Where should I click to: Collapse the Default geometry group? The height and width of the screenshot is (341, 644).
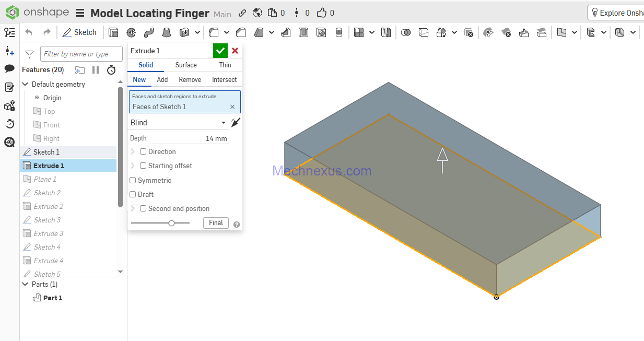(25, 84)
